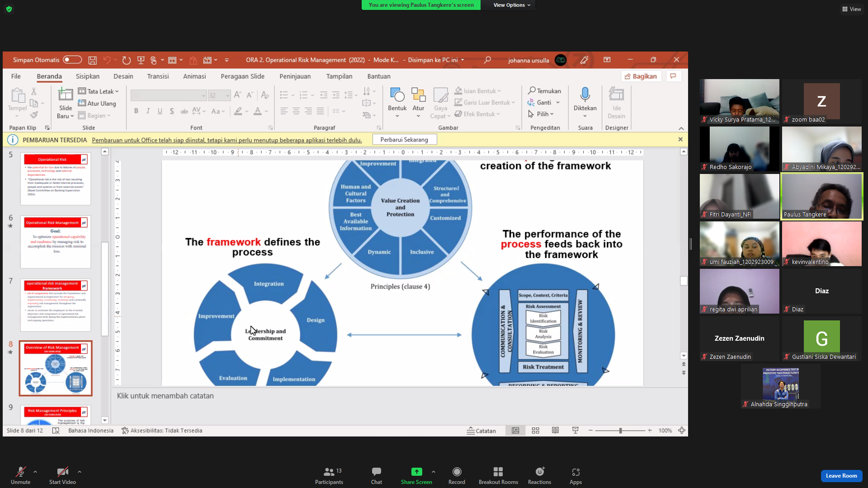Screen dimensions: 868x488
Task: Switch to the Sisipkan ribbon tab
Action: pos(88,76)
